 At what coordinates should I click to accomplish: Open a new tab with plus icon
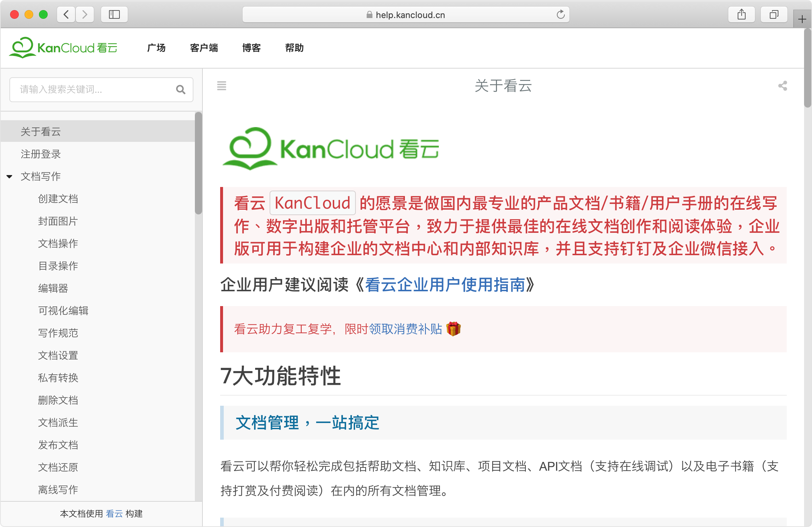[x=802, y=19]
